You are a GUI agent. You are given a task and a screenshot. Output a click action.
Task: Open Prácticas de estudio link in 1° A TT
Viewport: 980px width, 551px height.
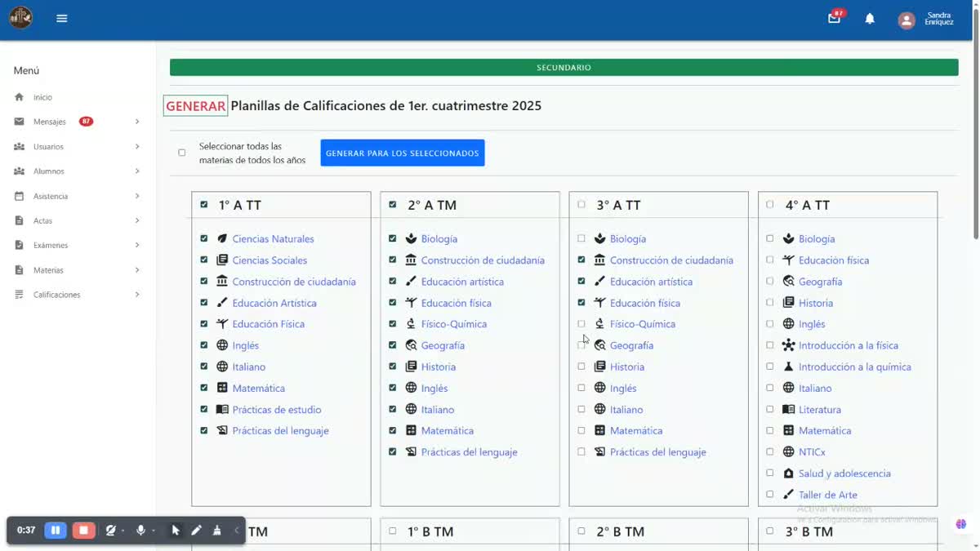point(277,410)
